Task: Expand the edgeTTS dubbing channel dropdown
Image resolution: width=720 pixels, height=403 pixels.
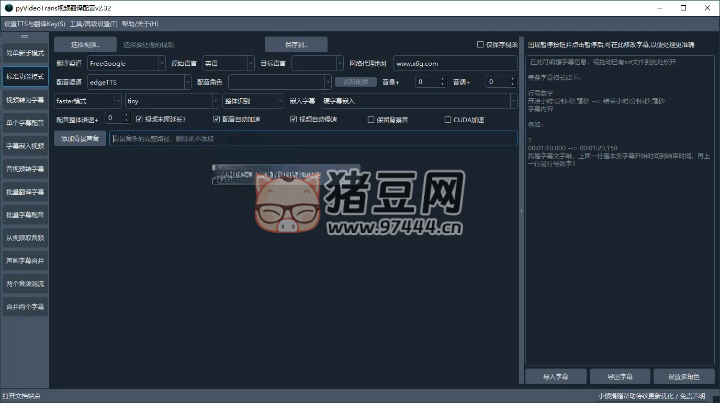Action: (x=127, y=81)
